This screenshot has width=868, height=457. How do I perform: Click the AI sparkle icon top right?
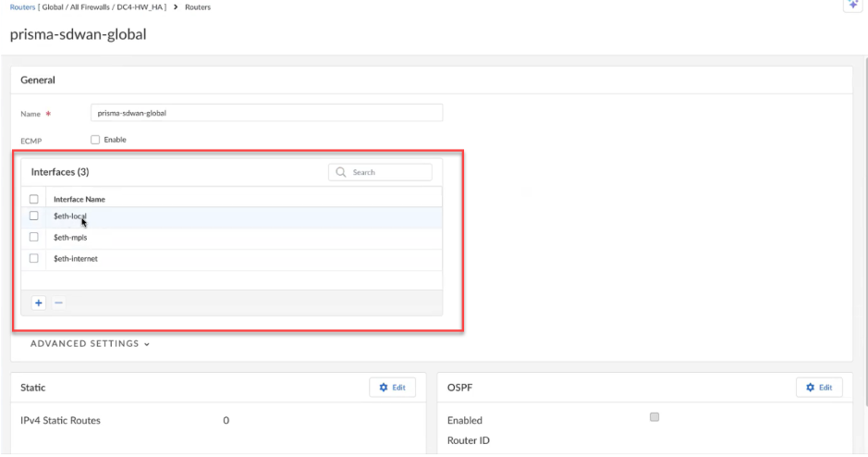853,5
